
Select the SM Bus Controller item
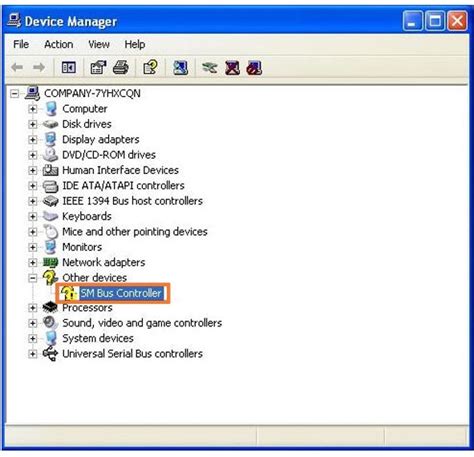[x=121, y=293]
